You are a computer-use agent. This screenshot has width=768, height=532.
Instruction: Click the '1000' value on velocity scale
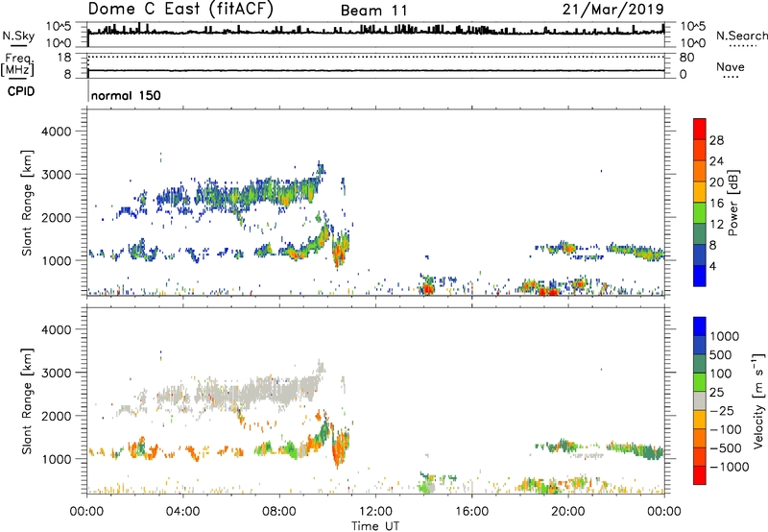coord(724,336)
